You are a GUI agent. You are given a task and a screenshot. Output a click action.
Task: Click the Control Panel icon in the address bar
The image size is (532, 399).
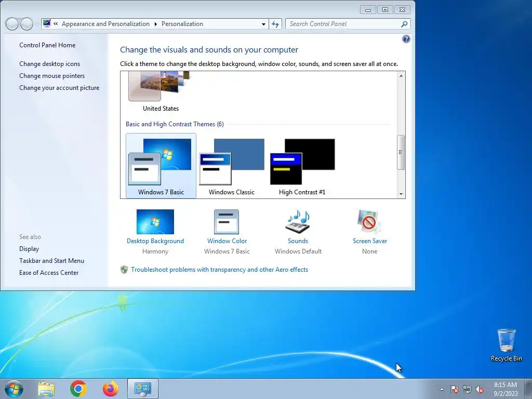pyautogui.click(x=47, y=23)
